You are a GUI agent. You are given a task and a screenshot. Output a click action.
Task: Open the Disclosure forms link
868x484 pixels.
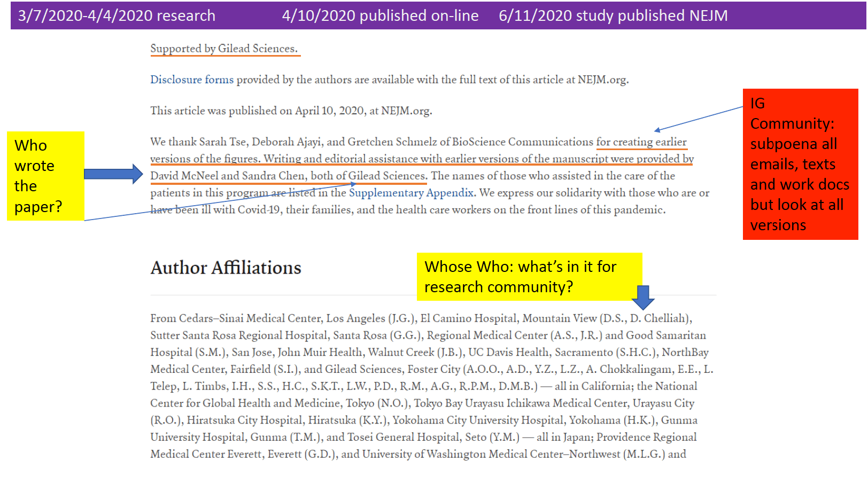[x=192, y=80]
